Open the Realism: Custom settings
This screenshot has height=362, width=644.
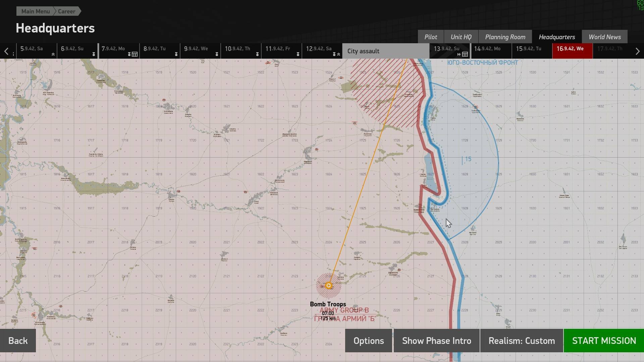point(522,341)
